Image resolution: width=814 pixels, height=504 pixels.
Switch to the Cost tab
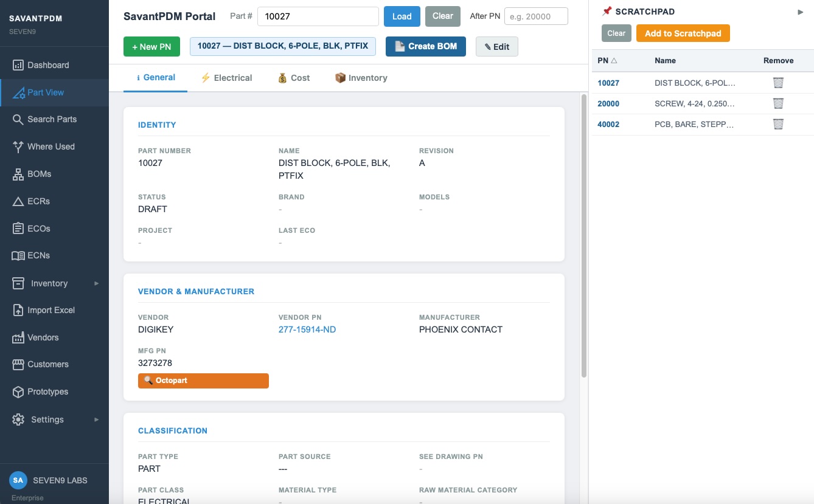click(294, 78)
